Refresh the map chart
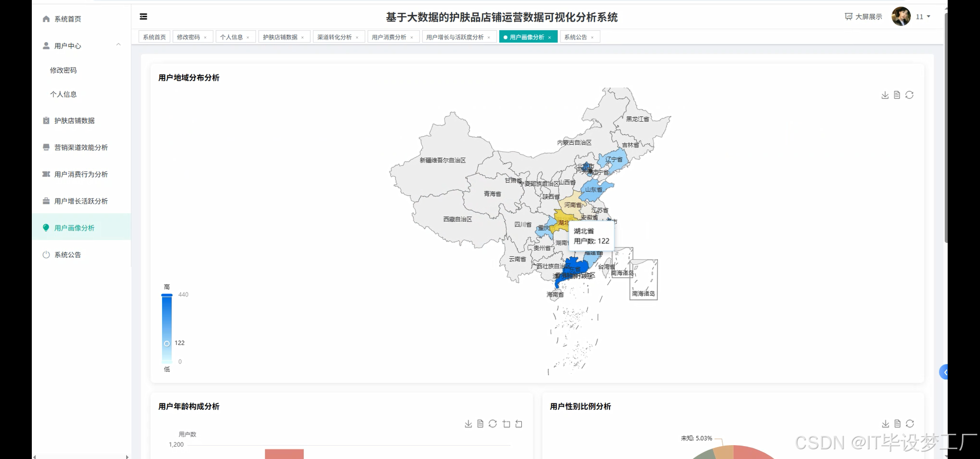This screenshot has width=980, height=459. [x=909, y=95]
